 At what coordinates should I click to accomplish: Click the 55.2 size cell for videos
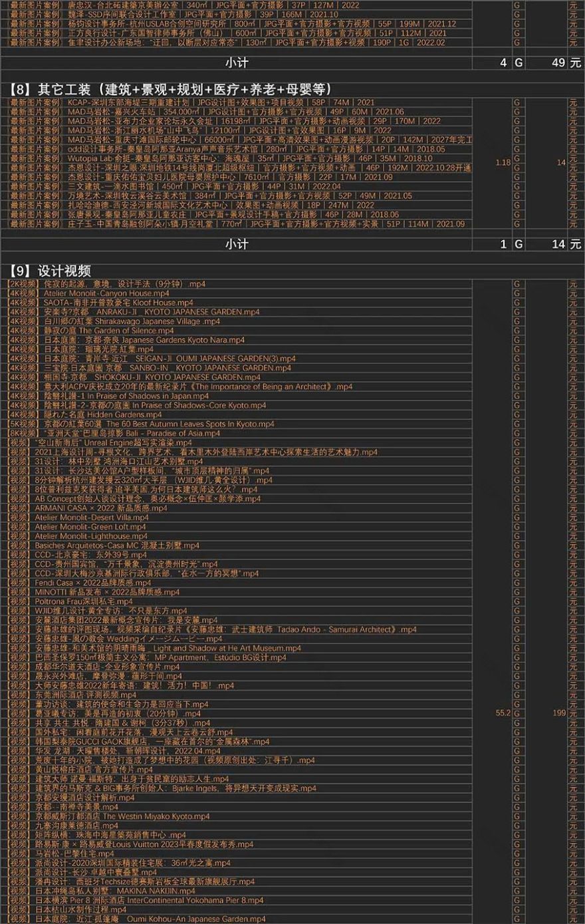(503, 712)
